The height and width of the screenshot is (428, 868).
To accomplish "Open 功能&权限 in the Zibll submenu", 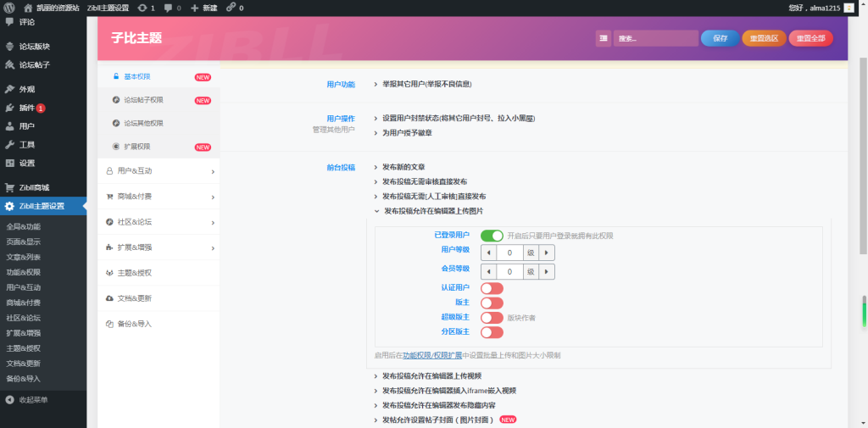I will tap(24, 272).
